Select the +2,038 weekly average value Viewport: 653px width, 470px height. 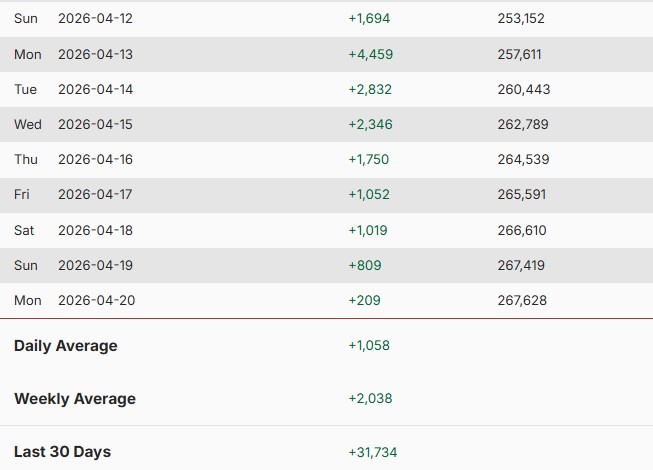click(x=370, y=399)
